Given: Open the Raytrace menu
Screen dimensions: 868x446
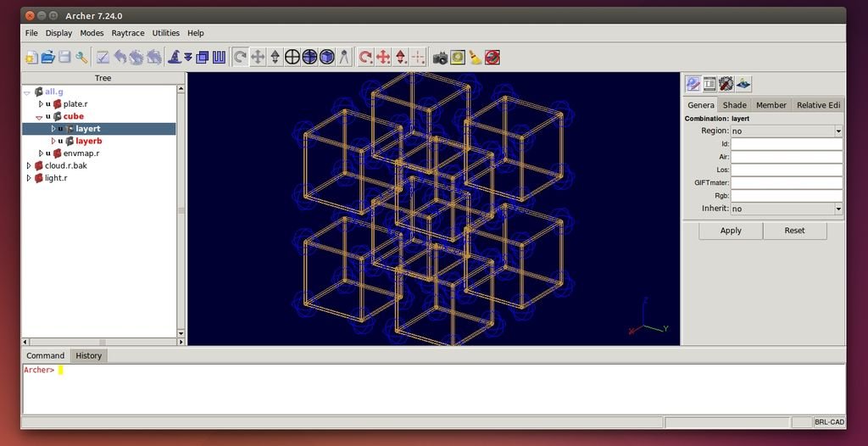Looking at the screenshot, I should [127, 33].
